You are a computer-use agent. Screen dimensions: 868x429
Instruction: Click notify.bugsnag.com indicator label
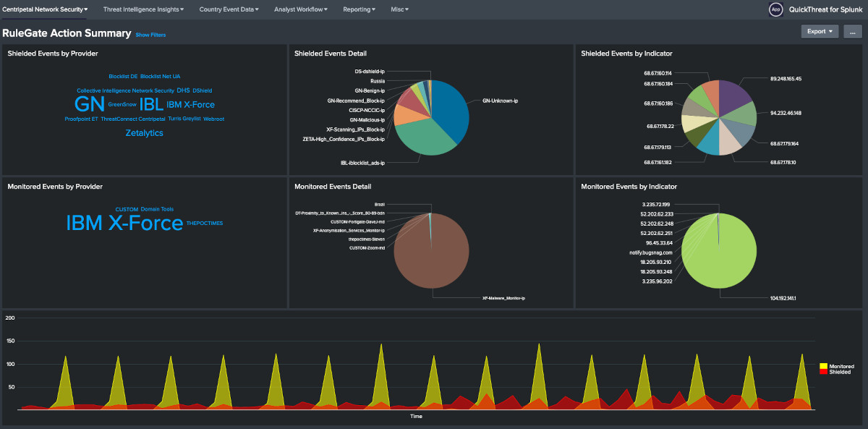pos(651,252)
